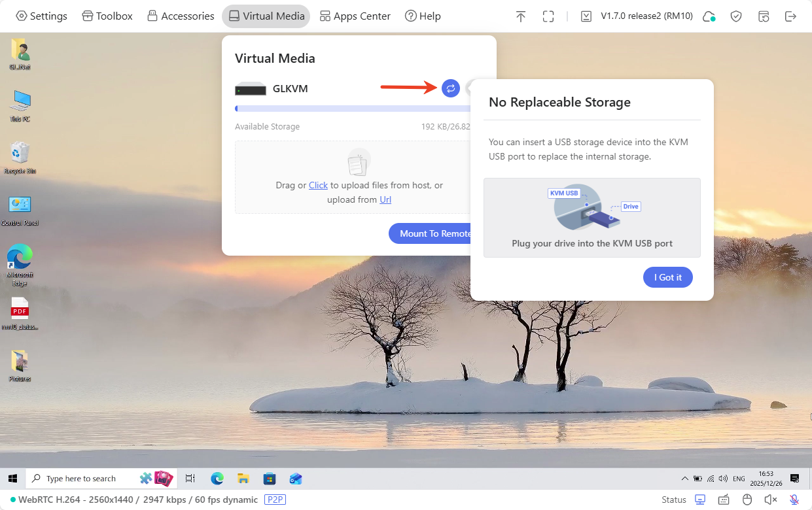The image size is (812, 510).
Task: Open the Settings menu
Action: coord(41,16)
